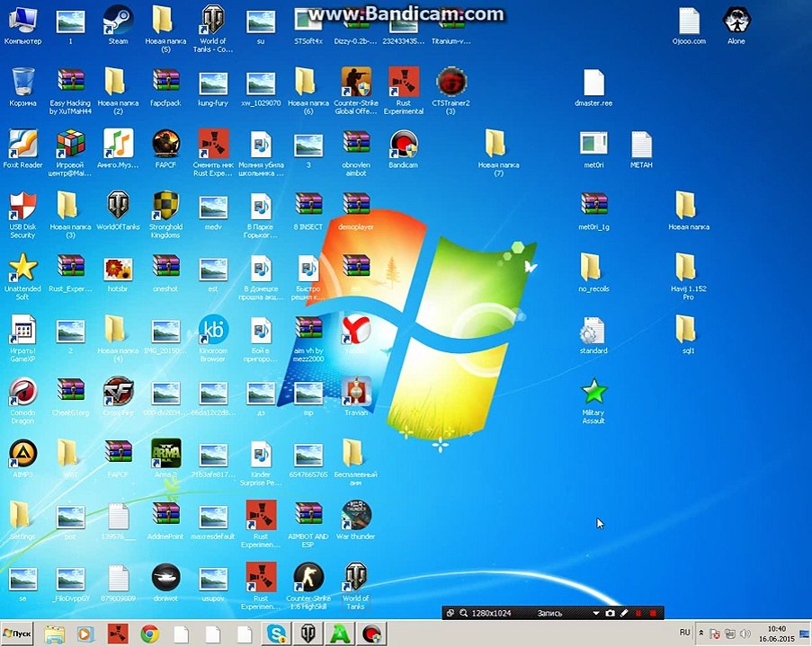Open sql1 folder
This screenshot has width=812, height=647.
[x=689, y=335]
